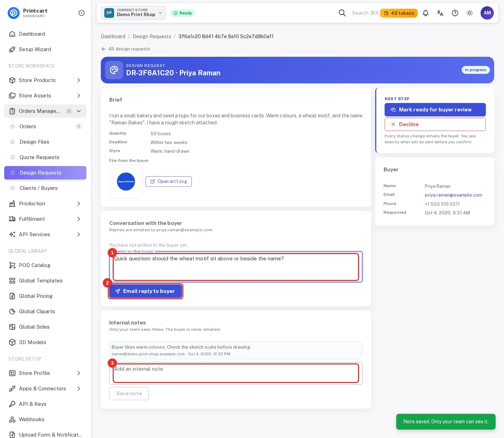The height and width of the screenshot is (438, 504).
Task: Expand the Fulfillment section
Action: [x=45, y=219]
